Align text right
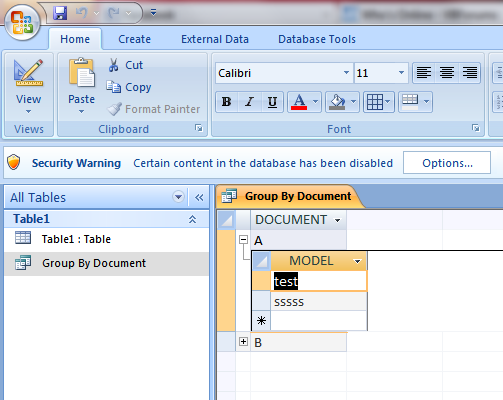Viewport: 503px width, 400px height. tap(470, 72)
